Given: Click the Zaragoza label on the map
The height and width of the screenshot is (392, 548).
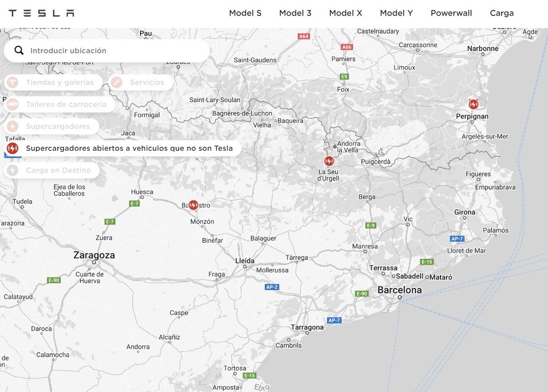Looking at the screenshot, I should (94, 255).
